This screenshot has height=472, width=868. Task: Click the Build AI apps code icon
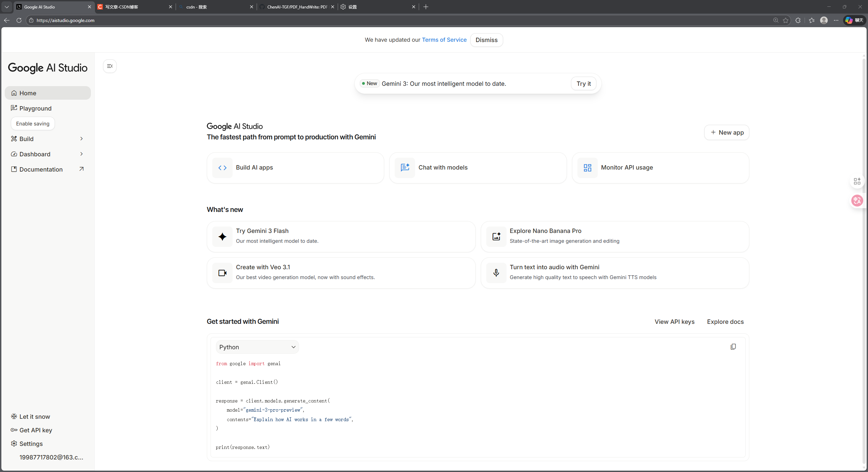222,168
